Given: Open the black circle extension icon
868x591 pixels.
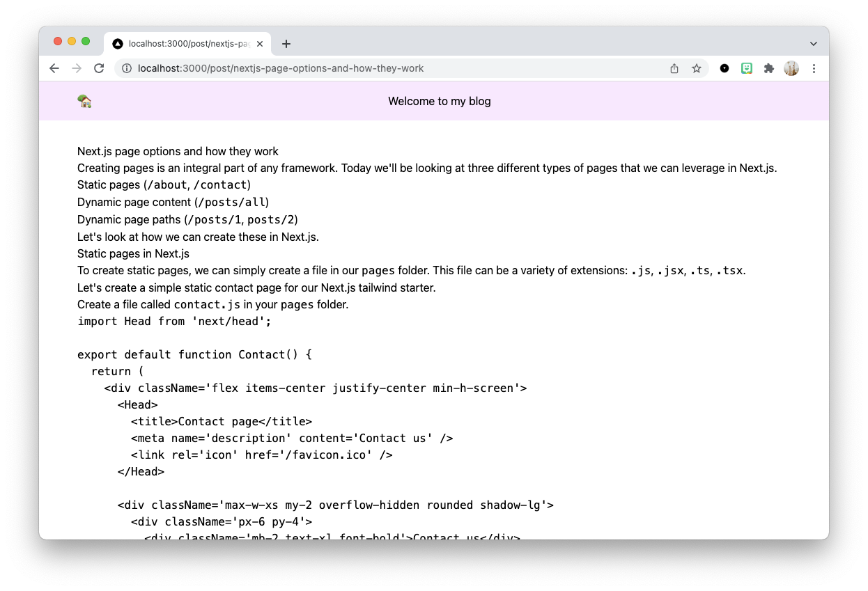Looking at the screenshot, I should pos(724,68).
